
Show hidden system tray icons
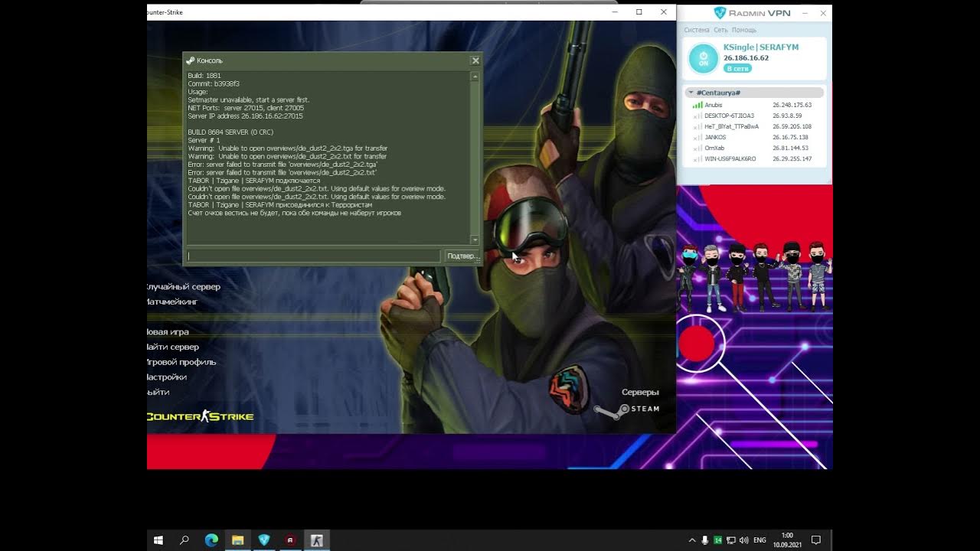692,540
